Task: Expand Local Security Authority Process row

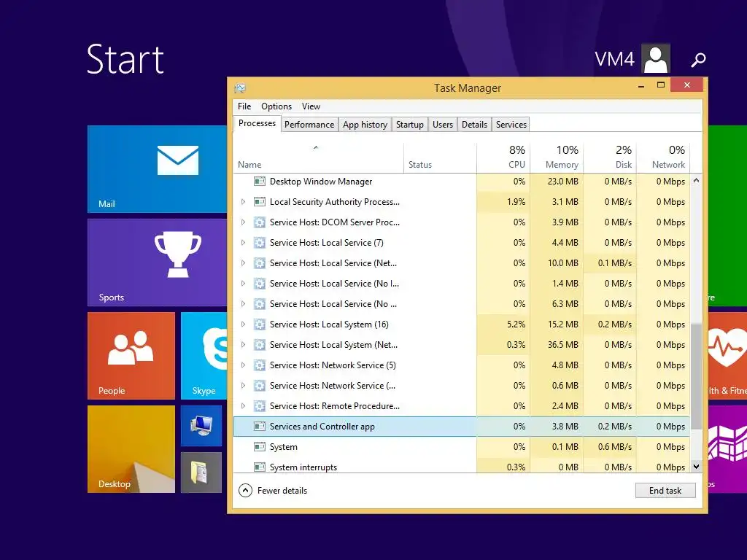Action: (243, 202)
